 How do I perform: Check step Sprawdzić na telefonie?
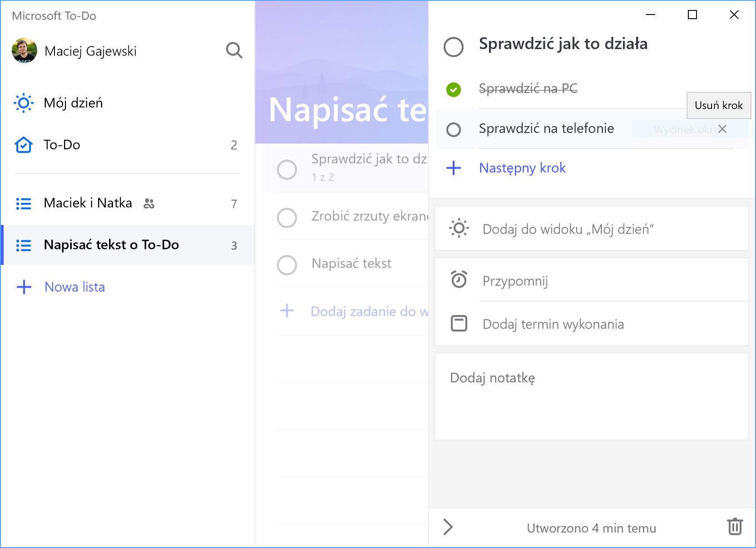click(454, 130)
